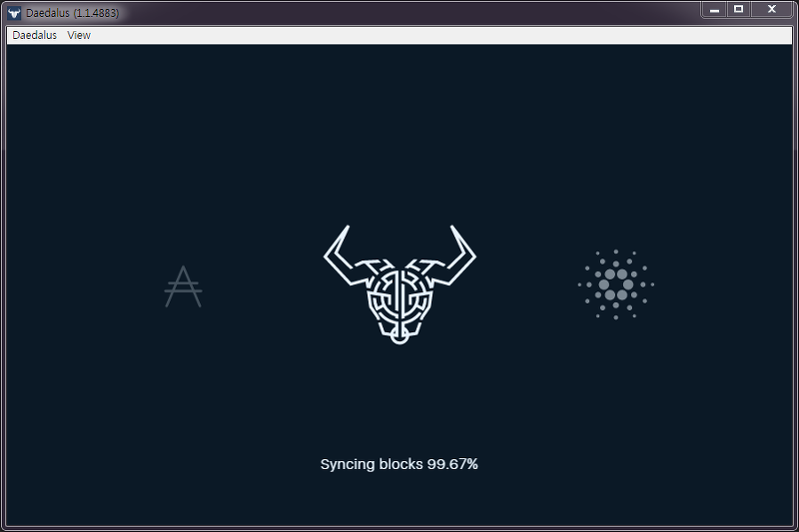Click the ADA currency symbol icon
Image resolution: width=799 pixels, height=532 pixels.
pos(184,286)
